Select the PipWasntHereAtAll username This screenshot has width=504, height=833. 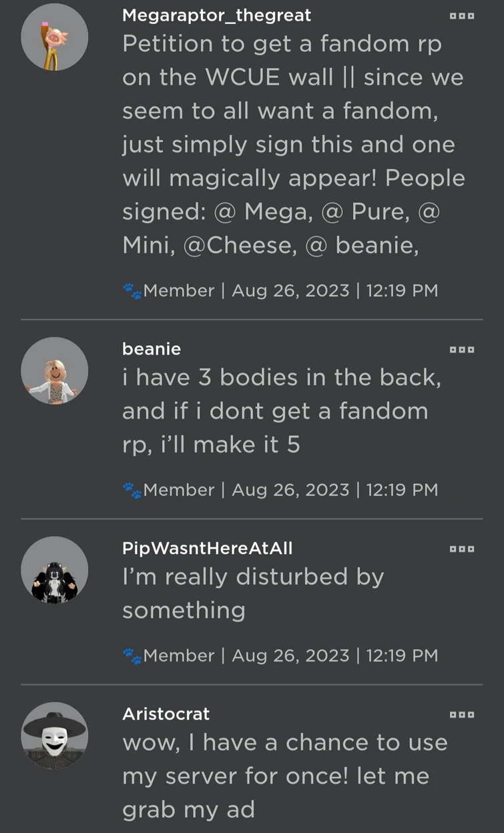pos(206,548)
